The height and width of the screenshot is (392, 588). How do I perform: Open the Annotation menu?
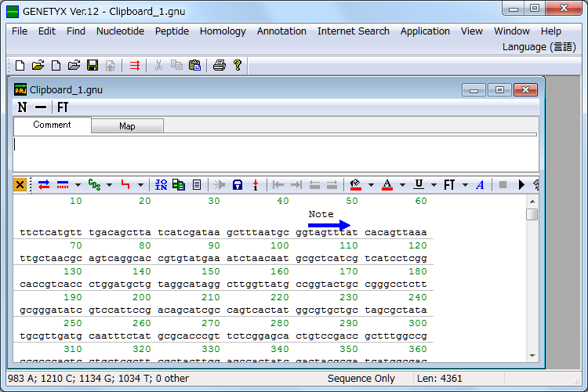pyautogui.click(x=281, y=31)
